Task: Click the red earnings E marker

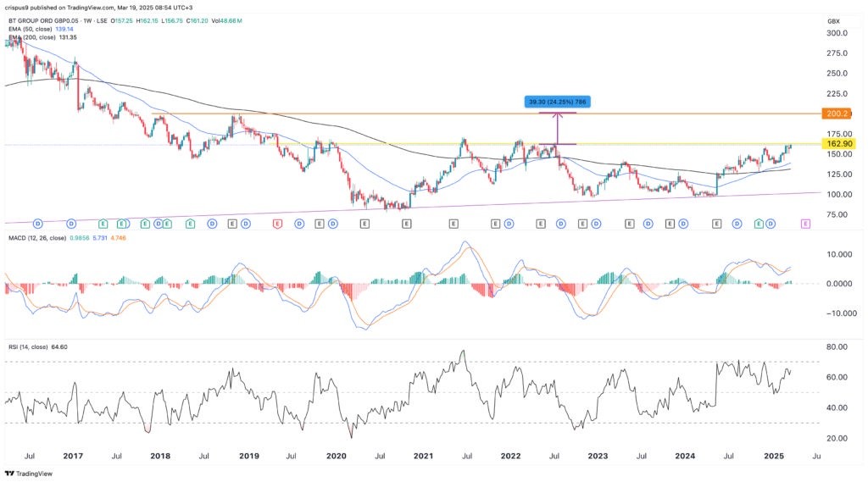Action: pyautogui.click(x=277, y=224)
